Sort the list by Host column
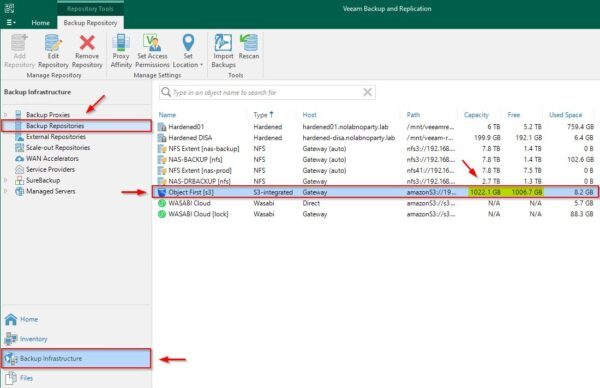The image size is (600, 388). pyautogui.click(x=309, y=115)
